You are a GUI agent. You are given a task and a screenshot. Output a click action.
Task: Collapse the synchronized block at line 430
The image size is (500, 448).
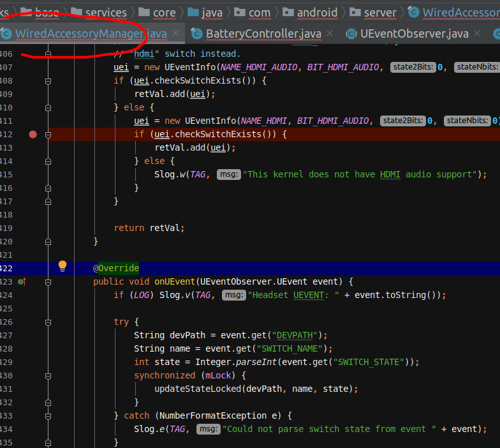pyautogui.click(x=48, y=376)
